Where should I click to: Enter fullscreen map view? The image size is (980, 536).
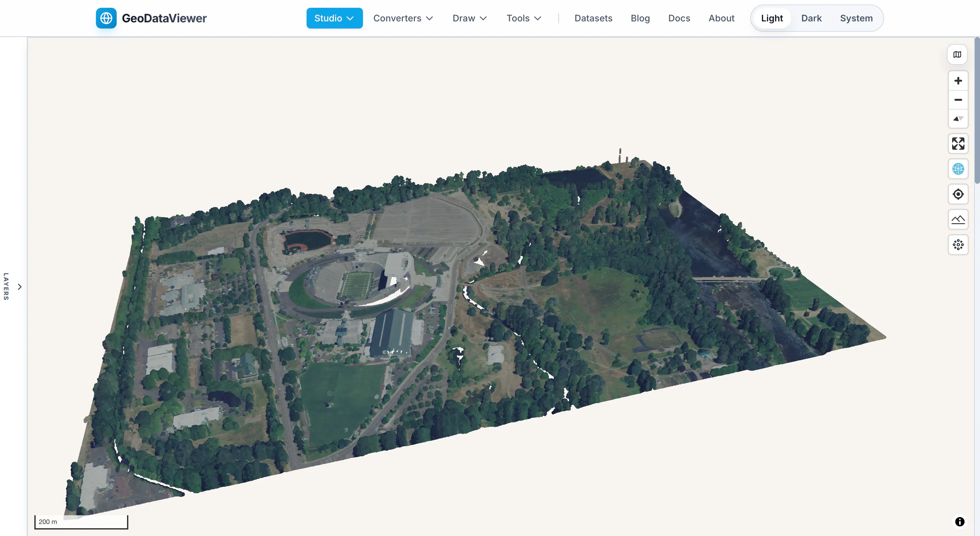click(958, 144)
